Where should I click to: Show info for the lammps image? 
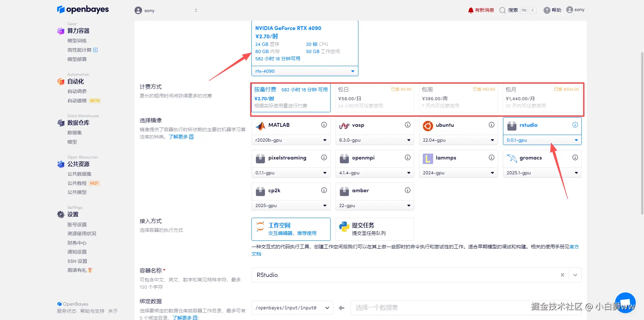coord(492,157)
